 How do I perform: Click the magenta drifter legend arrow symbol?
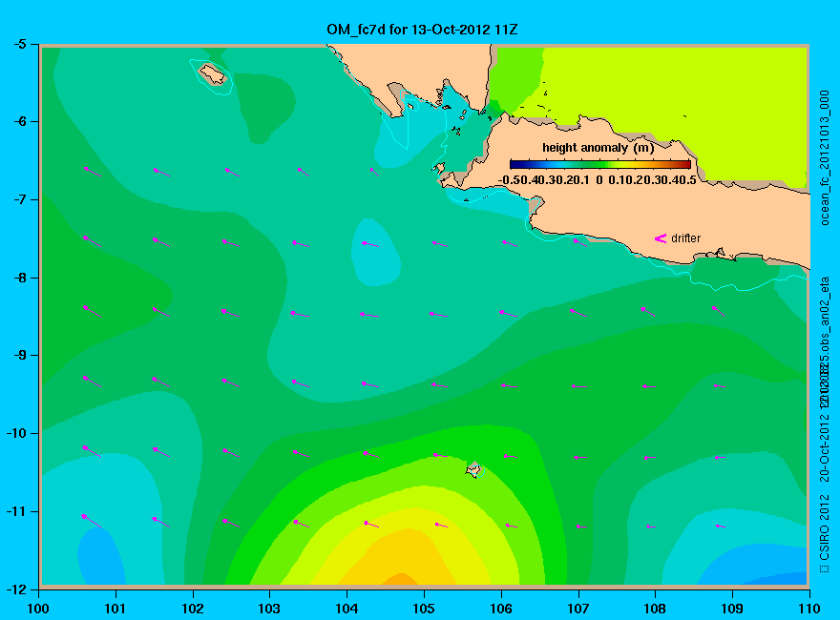point(660,238)
